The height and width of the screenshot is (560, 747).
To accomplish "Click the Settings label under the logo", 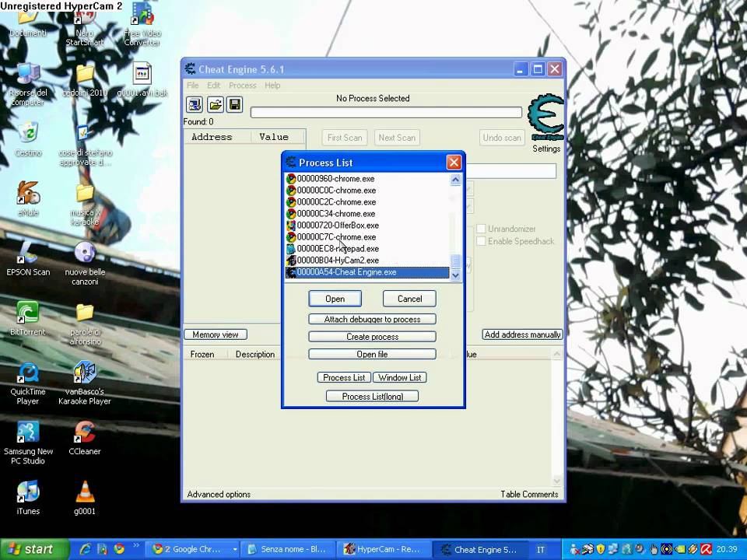I will (x=546, y=149).
